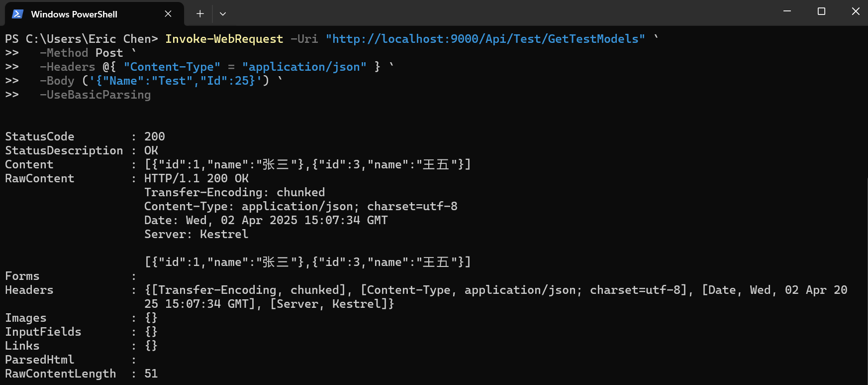Click the -UseBasicParsing switch text
Viewport: 868px width, 385px height.
96,95
